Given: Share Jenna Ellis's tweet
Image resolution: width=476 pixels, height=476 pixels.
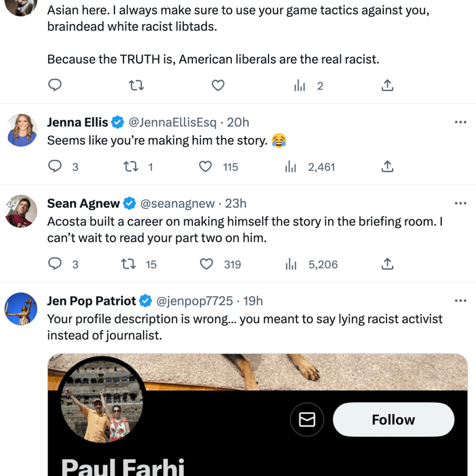Looking at the screenshot, I should [387, 167].
